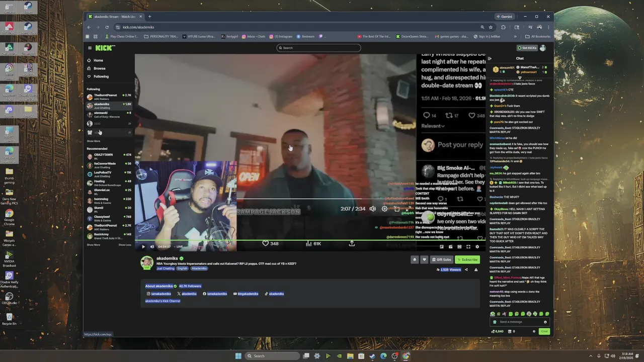The width and height of the screenshot is (644, 362).
Task: Open steveaoki channel in Following list
Action: 109,114
